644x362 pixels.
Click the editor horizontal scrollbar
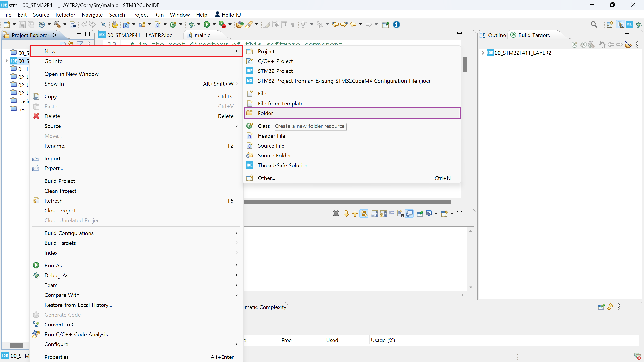[x=347, y=202]
